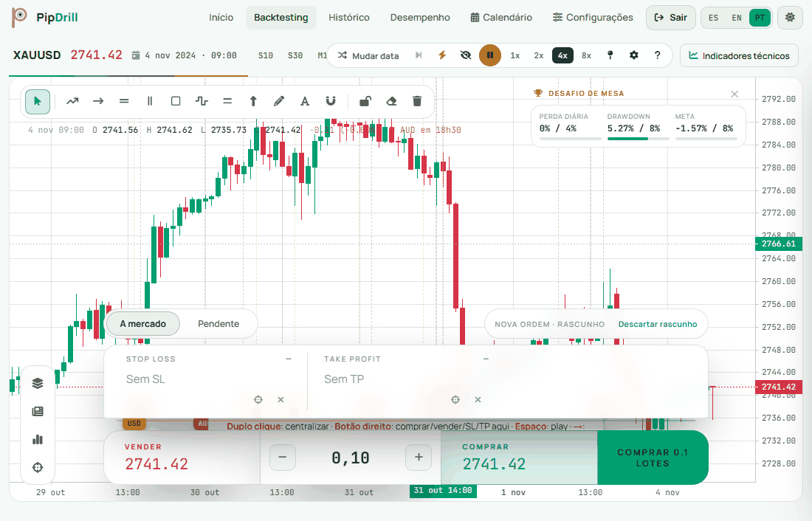The height and width of the screenshot is (521, 812).
Task: Click the trash delete drawings icon
Action: (417, 102)
